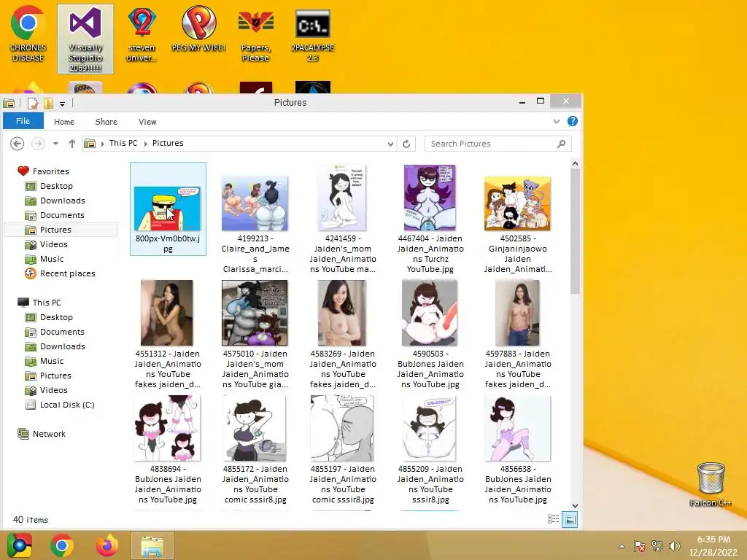747x560 pixels.
Task: Open the volume tray icon
Action: point(674,546)
